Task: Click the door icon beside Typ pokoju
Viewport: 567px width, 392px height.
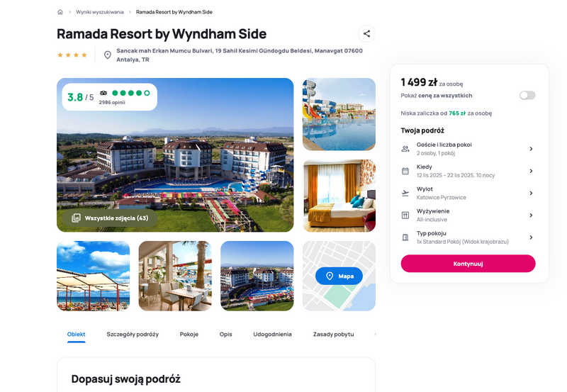Action: point(405,237)
